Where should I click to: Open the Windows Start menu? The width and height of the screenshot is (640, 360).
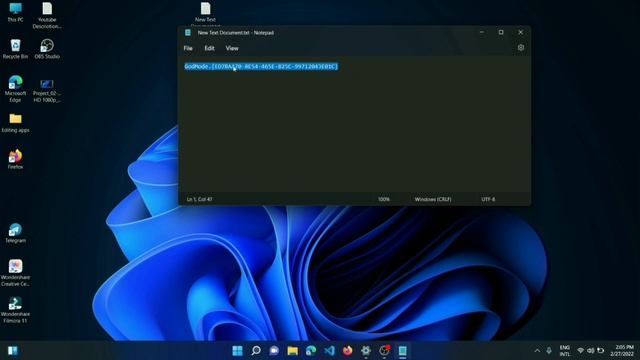(x=237, y=351)
